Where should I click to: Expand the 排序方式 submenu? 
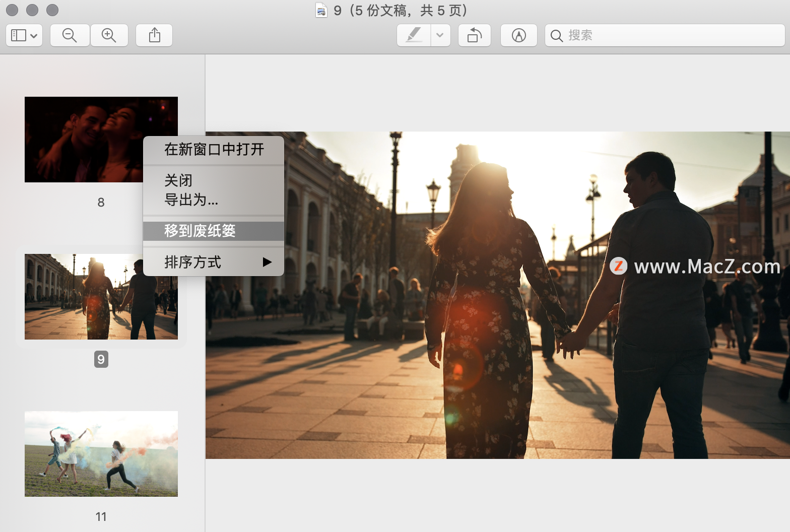coord(214,262)
